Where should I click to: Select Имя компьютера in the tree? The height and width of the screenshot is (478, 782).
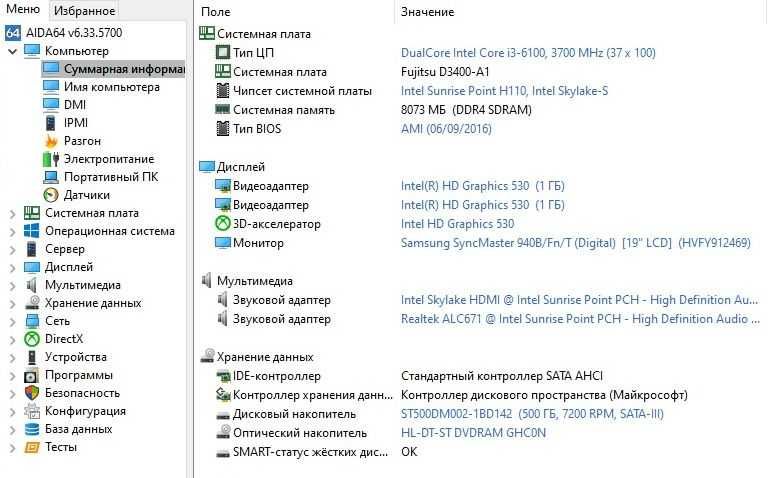point(112,87)
